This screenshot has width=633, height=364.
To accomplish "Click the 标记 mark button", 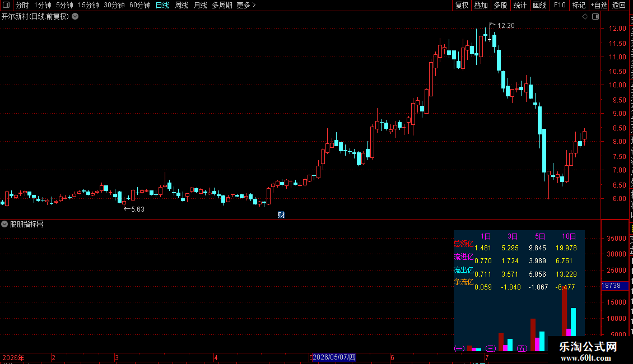I will point(579,5).
